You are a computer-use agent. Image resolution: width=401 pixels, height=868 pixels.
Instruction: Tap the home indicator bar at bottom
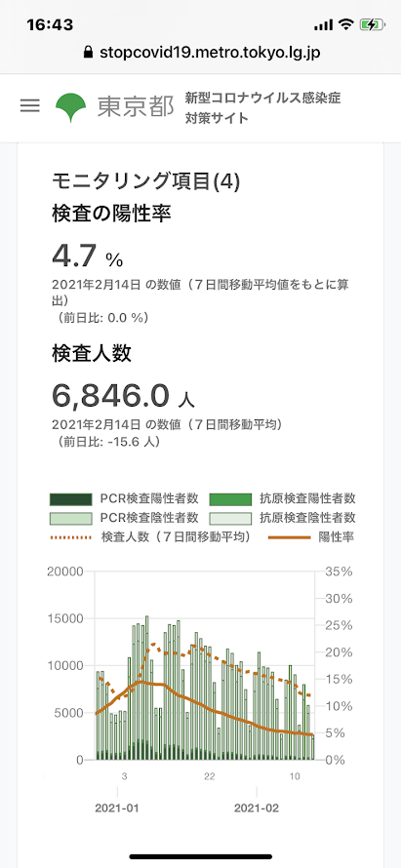pyautogui.click(x=201, y=856)
